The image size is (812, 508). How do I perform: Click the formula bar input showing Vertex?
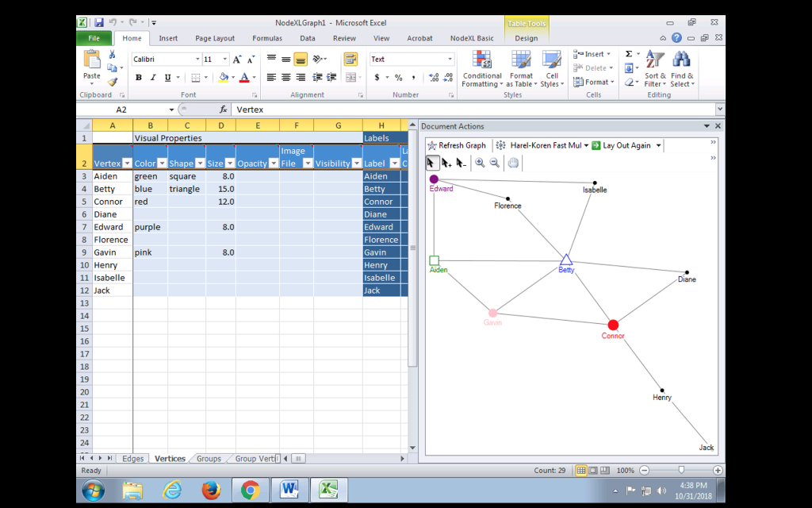(474, 110)
